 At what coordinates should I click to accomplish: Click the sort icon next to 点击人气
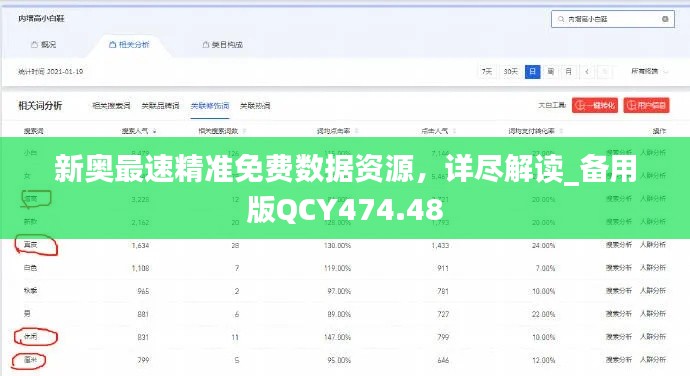pos(454,131)
